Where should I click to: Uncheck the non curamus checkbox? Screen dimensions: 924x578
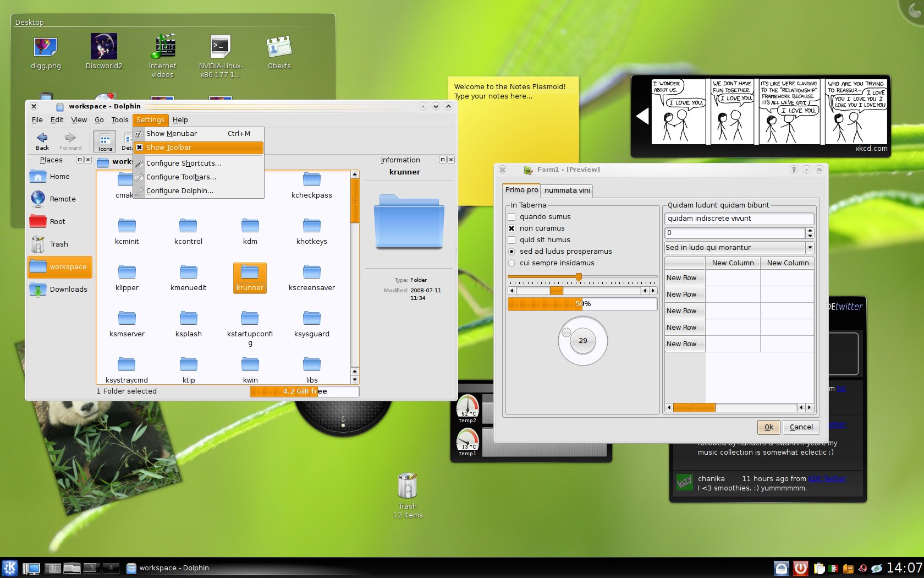pyautogui.click(x=512, y=228)
